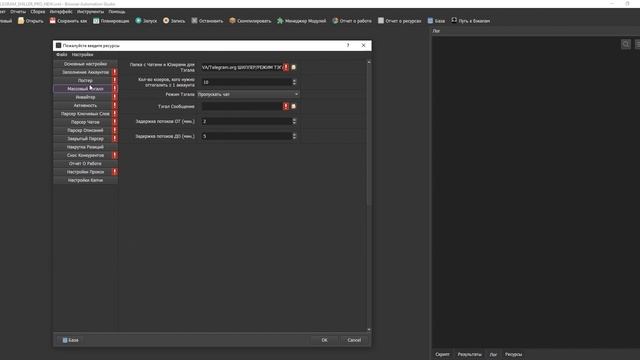Open the Планировщик scheduler
Viewport: 640px width, 360px height.
[x=111, y=21]
